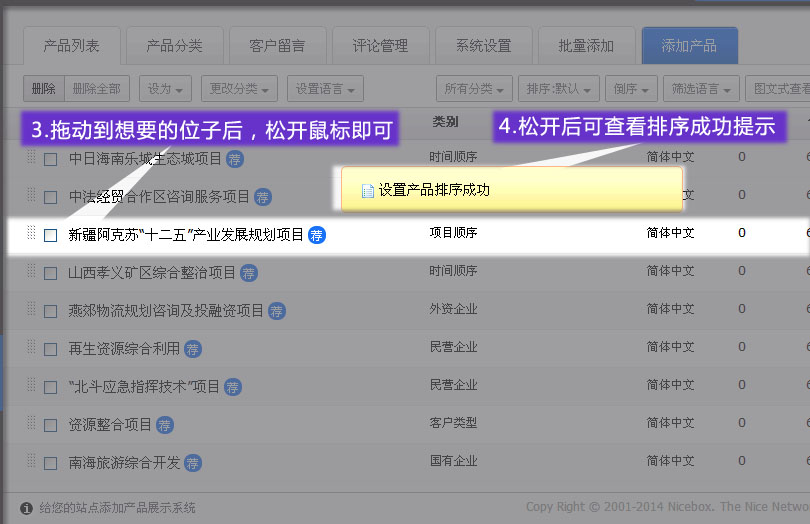Click the 荐 badge beside 燕郊物流规划咨询及投融资项目

point(277,311)
